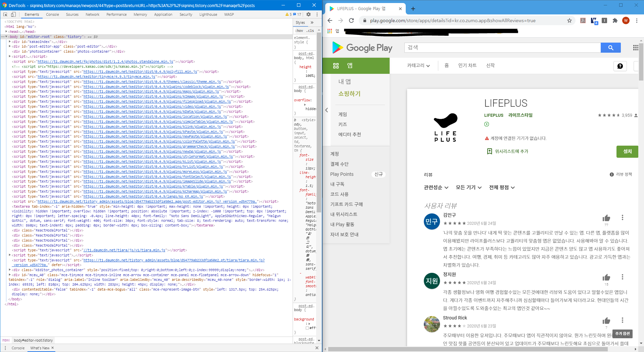Open the DevTools drawer three-dot menu
Image resolution: width=644 pixels, height=352 pixels.
[5, 348]
